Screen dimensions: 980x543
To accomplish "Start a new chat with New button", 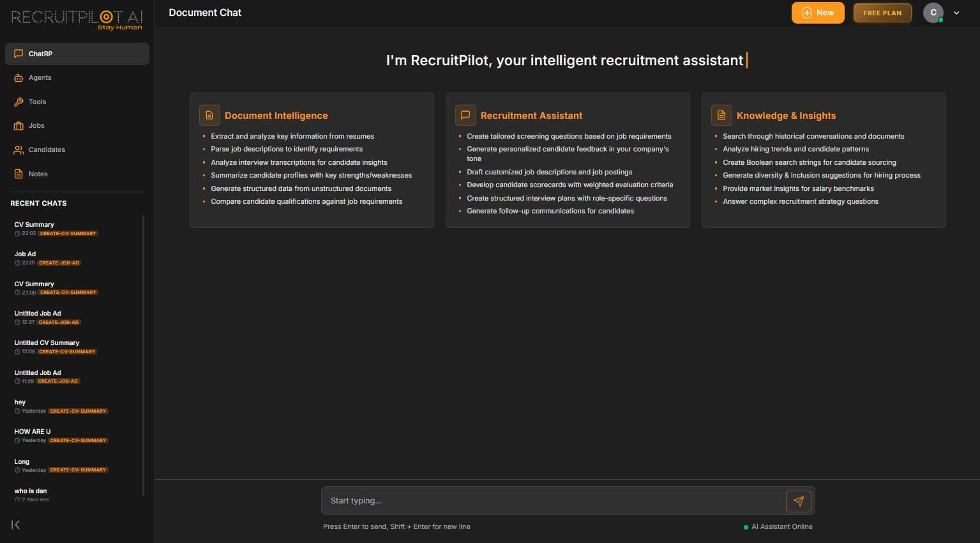I will tap(818, 13).
